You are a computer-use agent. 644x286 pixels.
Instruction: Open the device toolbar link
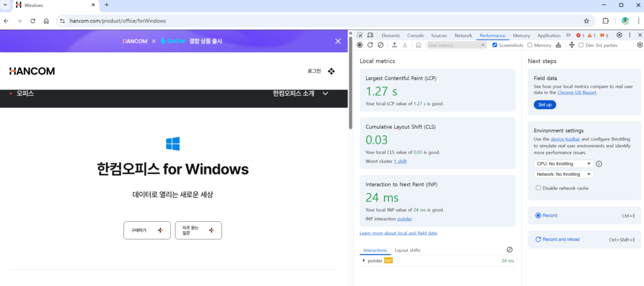click(x=565, y=139)
